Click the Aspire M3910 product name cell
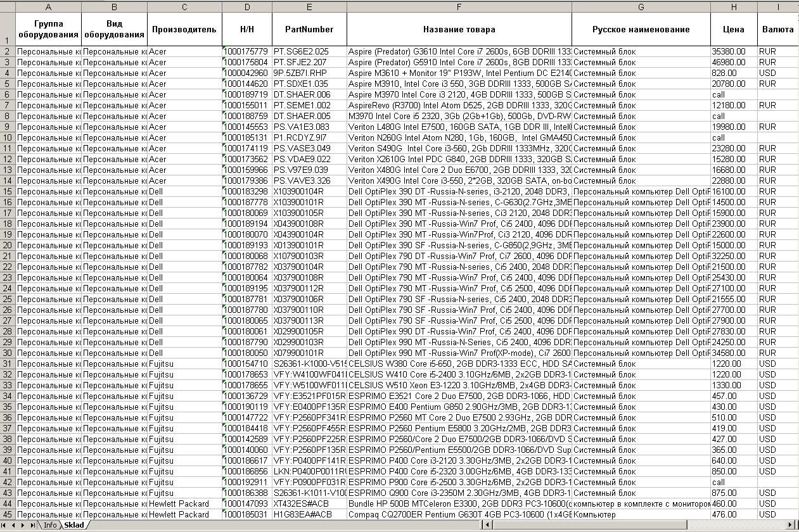799x532 pixels. [x=459, y=84]
